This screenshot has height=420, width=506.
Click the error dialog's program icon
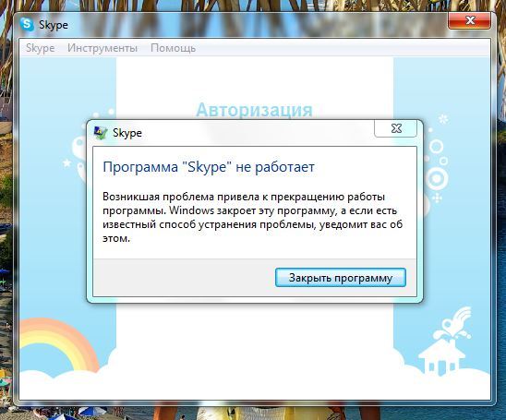101,133
